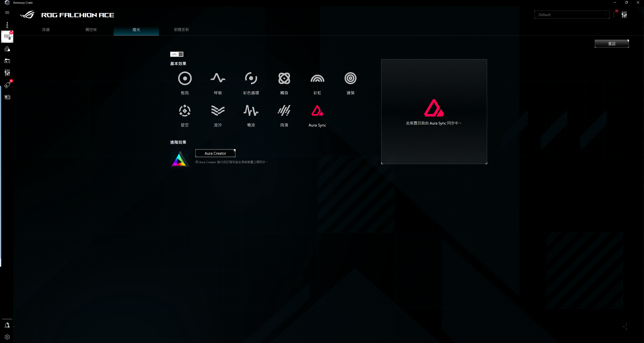Click the rainbow Aura Creator prism icon
Screen dimensions: 644x343
pos(180,159)
